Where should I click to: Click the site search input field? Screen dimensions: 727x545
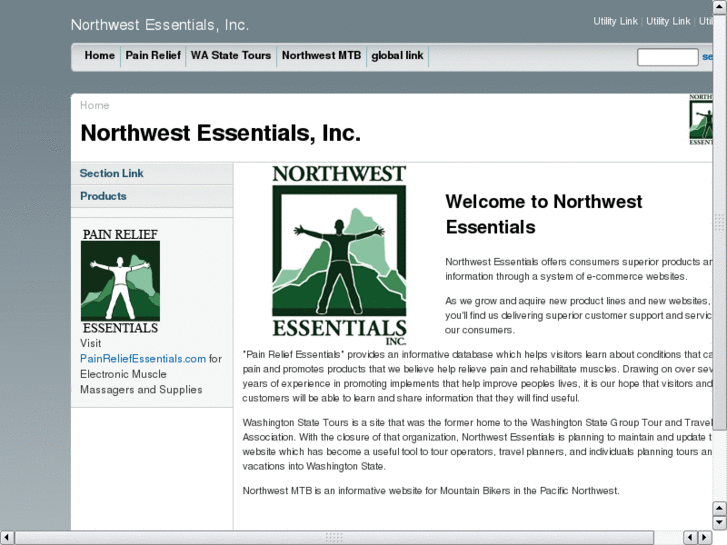(668, 57)
